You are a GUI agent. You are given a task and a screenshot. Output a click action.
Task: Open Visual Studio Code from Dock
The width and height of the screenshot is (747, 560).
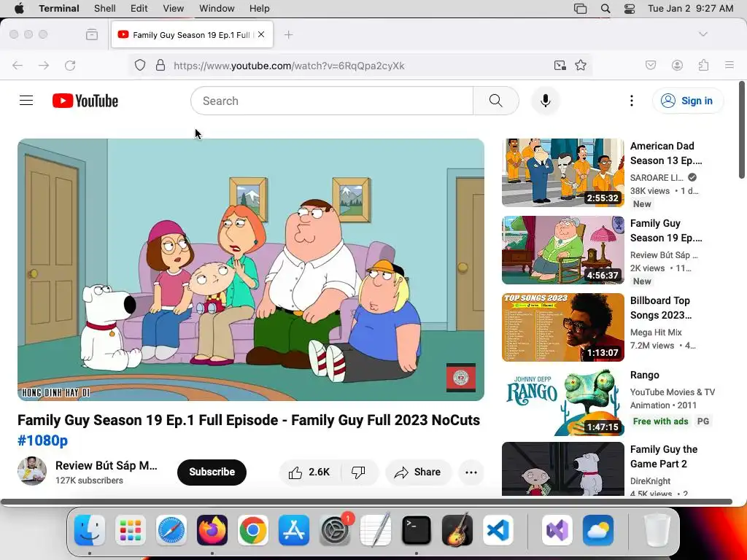coord(498,530)
